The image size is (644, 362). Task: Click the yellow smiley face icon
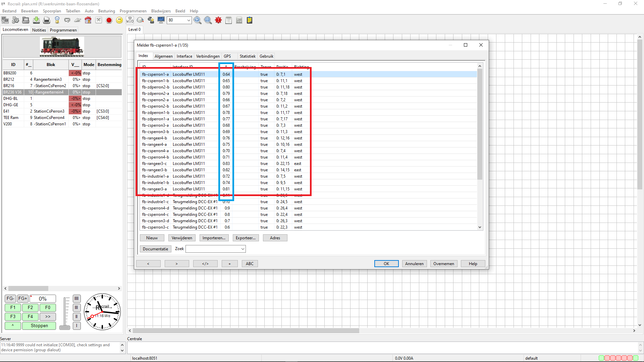point(119,20)
